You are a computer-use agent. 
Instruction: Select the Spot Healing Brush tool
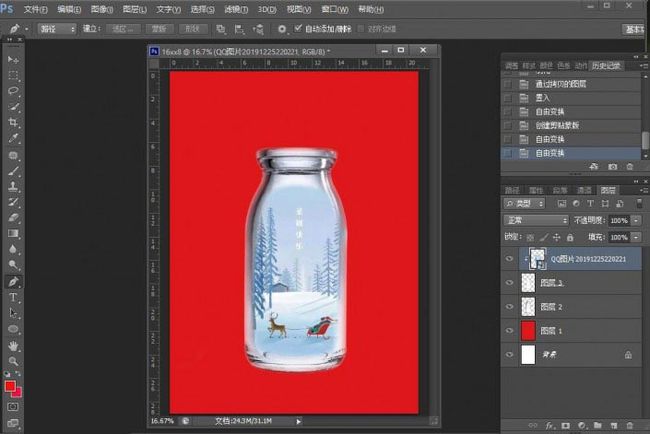(x=13, y=155)
